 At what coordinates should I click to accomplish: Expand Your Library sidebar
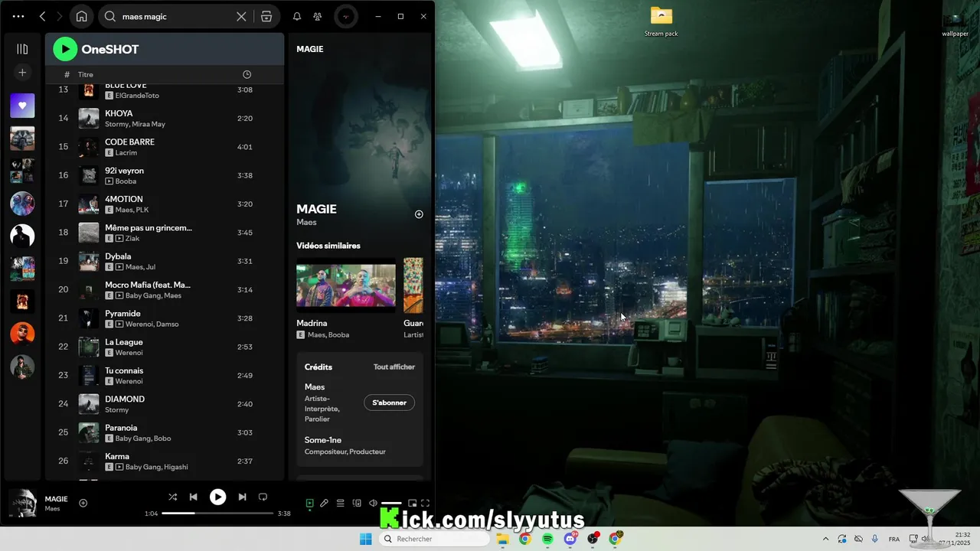pos(22,49)
